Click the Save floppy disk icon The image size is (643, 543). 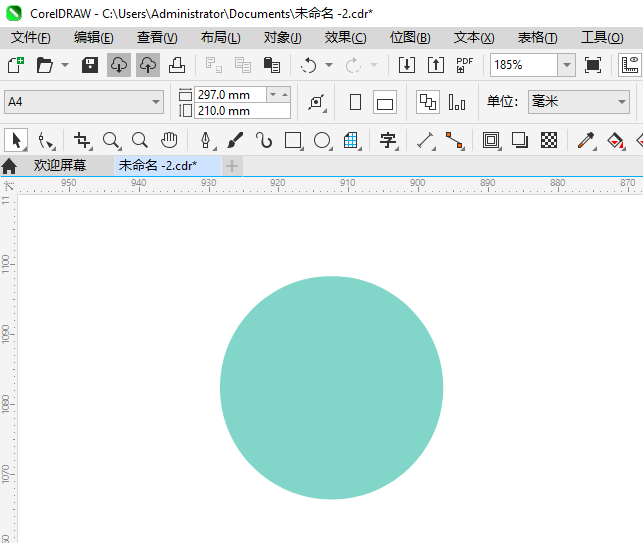pos(90,65)
